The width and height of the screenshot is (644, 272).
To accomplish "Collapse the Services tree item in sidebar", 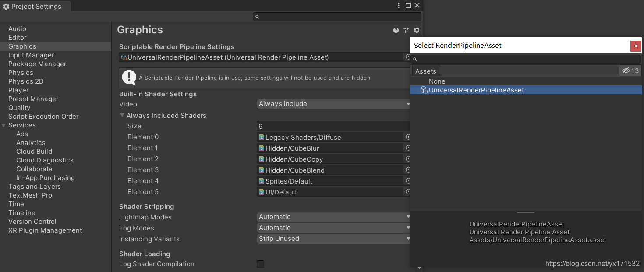I will pyautogui.click(x=4, y=125).
